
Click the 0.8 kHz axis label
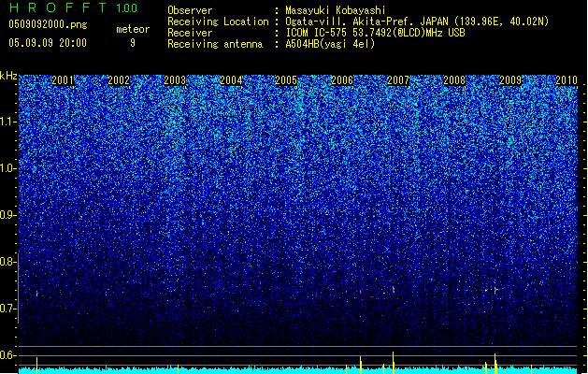(x=8, y=262)
